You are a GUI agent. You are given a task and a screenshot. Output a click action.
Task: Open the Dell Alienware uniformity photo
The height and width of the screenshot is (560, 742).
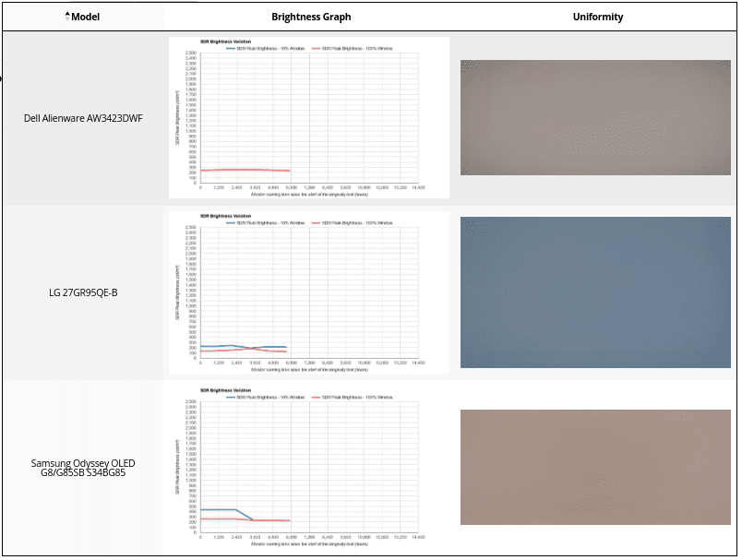pyautogui.click(x=595, y=118)
